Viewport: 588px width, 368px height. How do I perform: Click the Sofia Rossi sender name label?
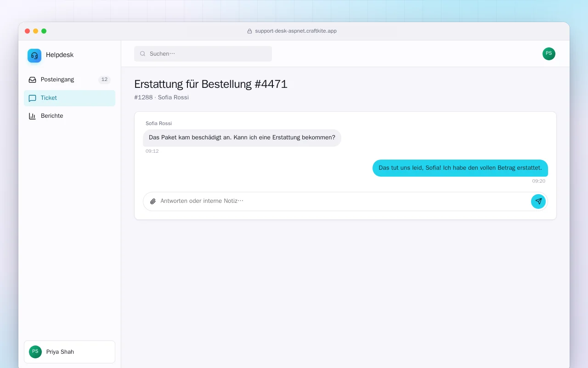[158, 123]
